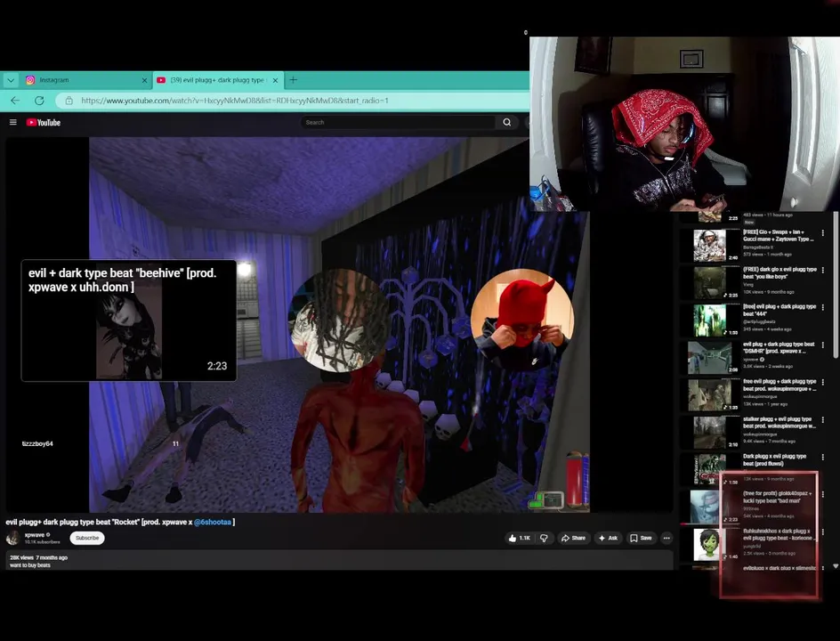Expand the description showing 28K views
Viewport: 840px width, 641px height.
339,561
